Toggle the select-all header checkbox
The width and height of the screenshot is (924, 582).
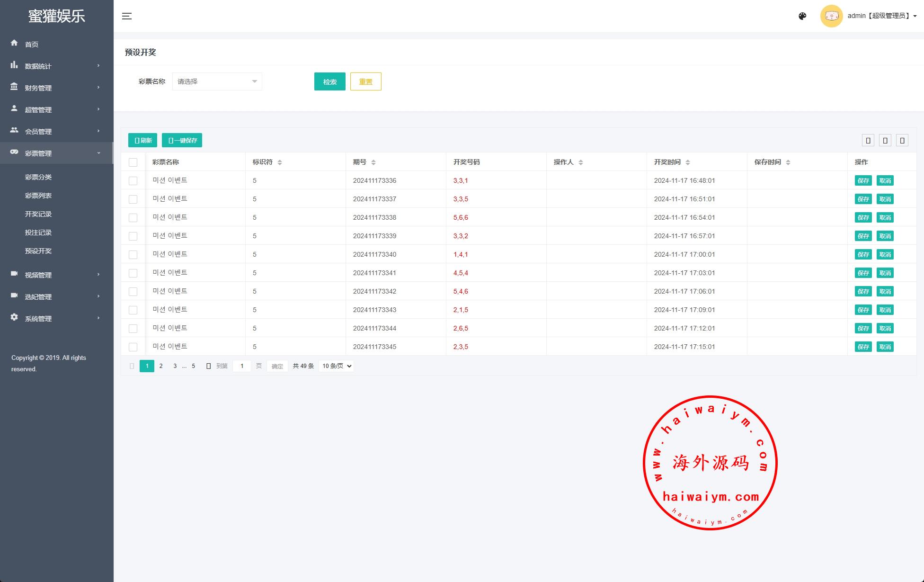click(x=133, y=162)
